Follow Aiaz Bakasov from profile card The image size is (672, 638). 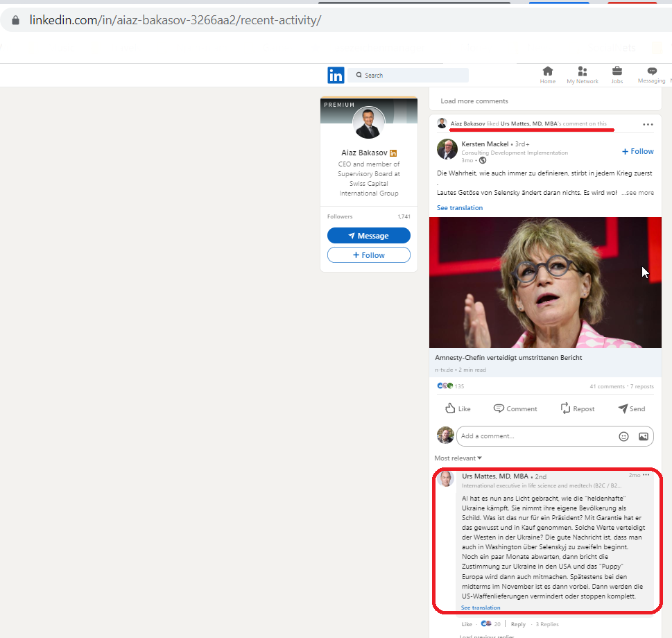click(368, 255)
